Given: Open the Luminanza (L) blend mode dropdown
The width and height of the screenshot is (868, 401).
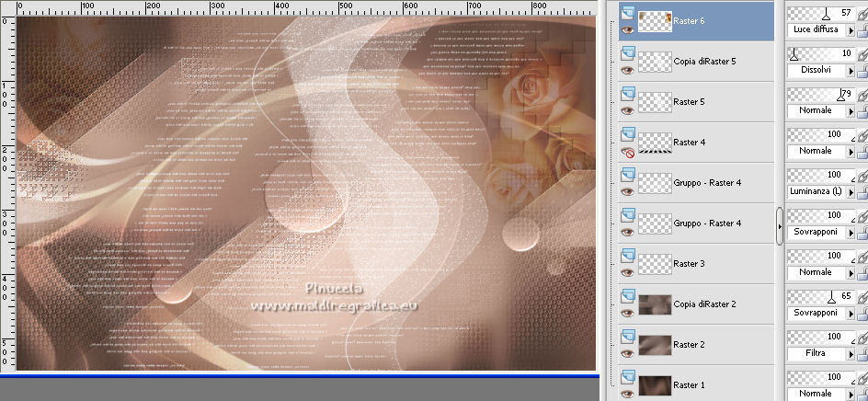Looking at the screenshot, I should click(x=851, y=192).
